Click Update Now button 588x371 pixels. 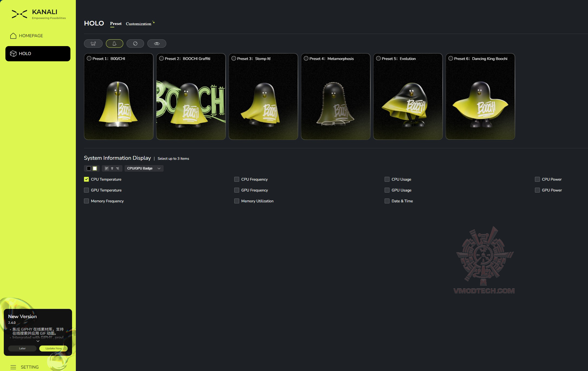[53, 348]
